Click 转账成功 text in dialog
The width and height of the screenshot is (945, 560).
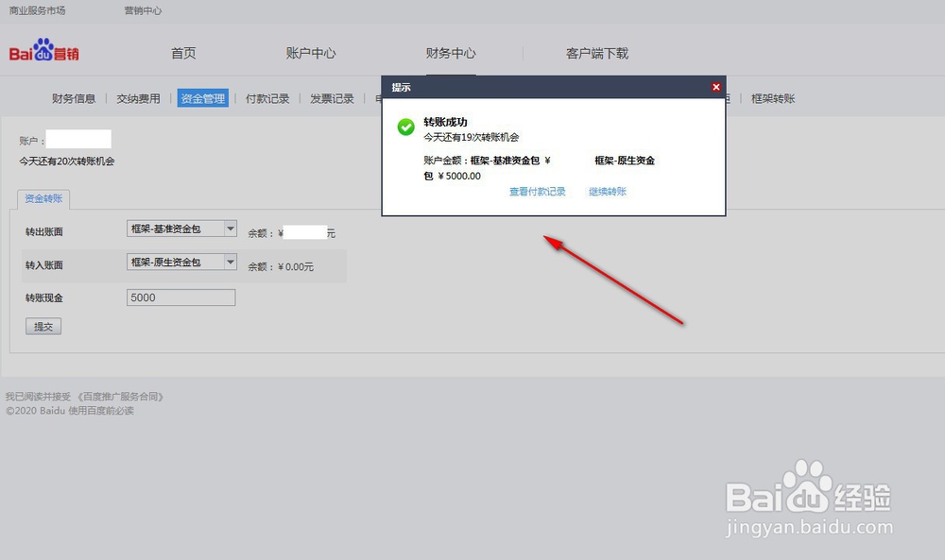click(445, 122)
